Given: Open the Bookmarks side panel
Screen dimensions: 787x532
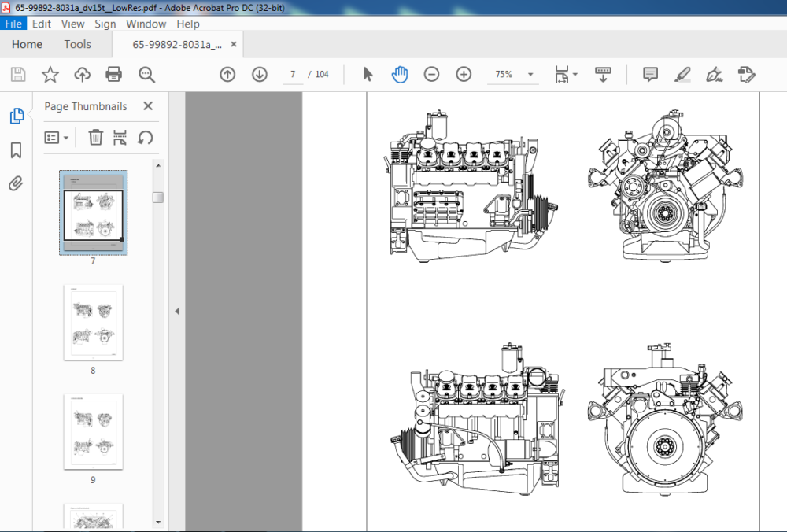Looking at the screenshot, I should 16,150.
